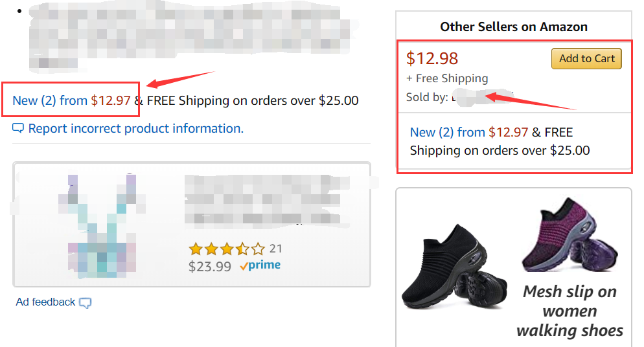Image resolution: width=644 pixels, height=347 pixels.
Task: Click the $23.99 sponsored product price
Action: pyautogui.click(x=209, y=266)
